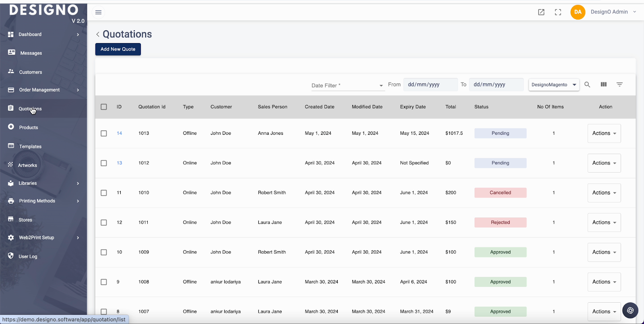Screen dimensions: 644x324
Task: Open Products in the sidebar
Action: pos(29,128)
